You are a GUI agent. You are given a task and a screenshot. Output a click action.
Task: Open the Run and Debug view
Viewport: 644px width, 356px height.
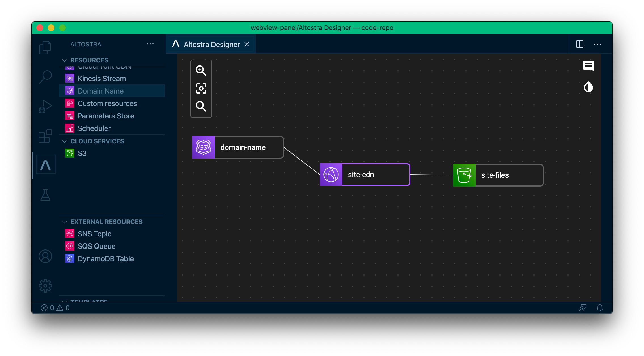coord(45,107)
